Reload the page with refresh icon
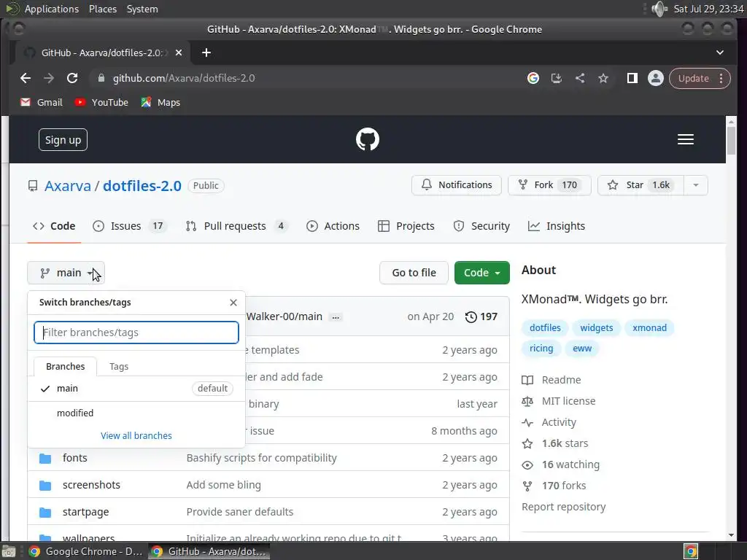 click(72, 78)
